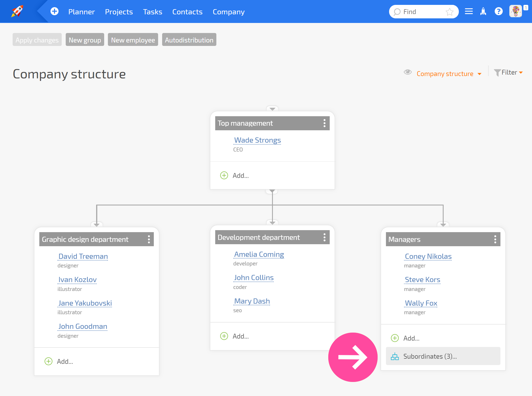Viewport: 532px width, 396px height.
Task: Click Add... text in Graphic design department
Action: coord(65,361)
